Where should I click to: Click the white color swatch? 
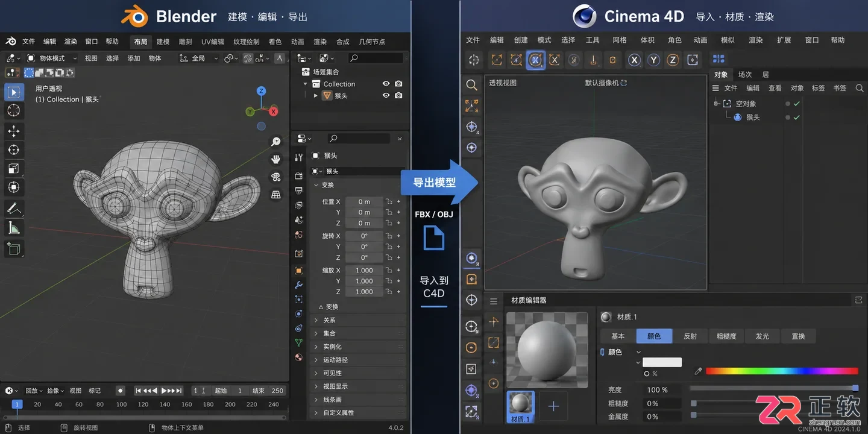[662, 362]
